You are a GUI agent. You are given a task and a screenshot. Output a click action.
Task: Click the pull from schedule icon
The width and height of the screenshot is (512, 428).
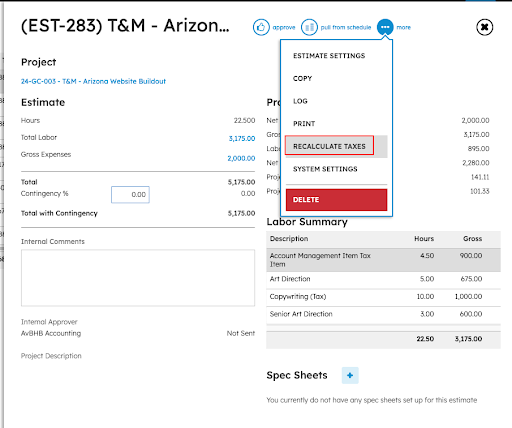click(309, 27)
